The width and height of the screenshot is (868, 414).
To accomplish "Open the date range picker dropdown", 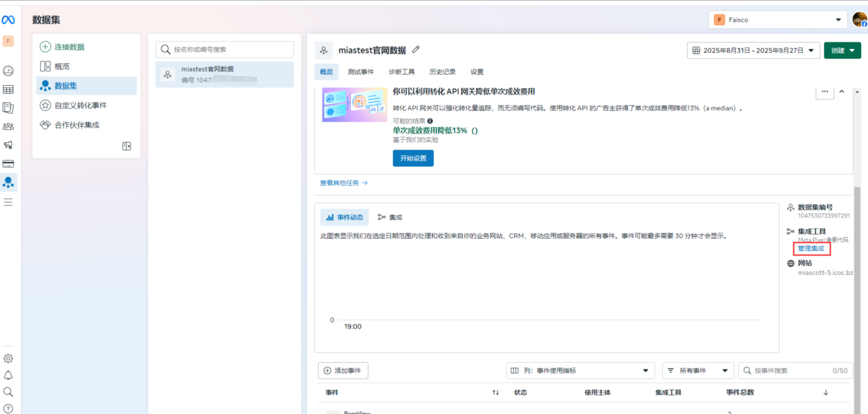I will pyautogui.click(x=753, y=50).
